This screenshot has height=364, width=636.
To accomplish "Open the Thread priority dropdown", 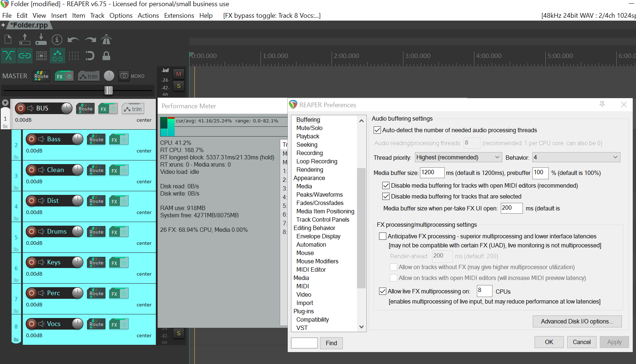I will pos(458,157).
